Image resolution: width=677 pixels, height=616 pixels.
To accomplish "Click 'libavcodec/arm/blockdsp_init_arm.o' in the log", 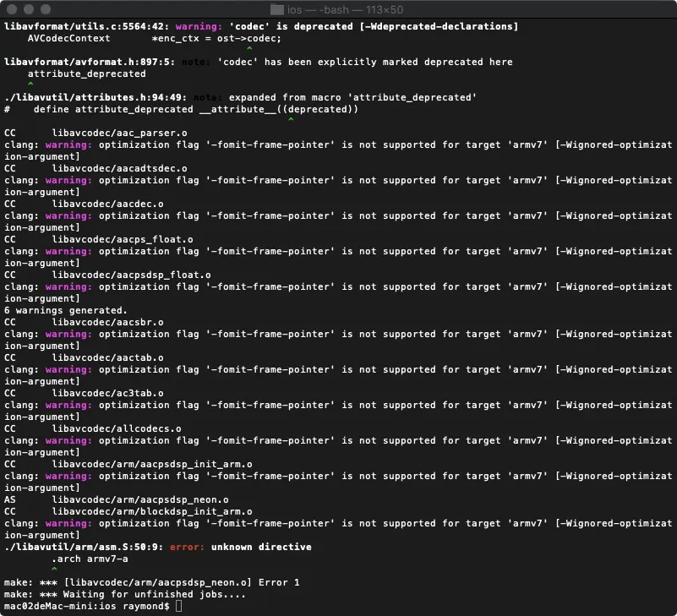I will click(x=152, y=511).
